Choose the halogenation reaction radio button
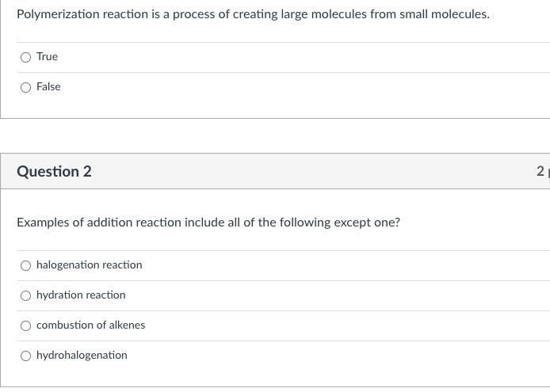The width and height of the screenshot is (550, 392). tap(26, 265)
